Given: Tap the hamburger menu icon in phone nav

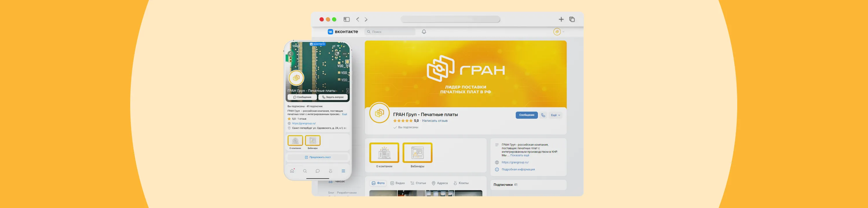Looking at the screenshot, I should click(x=343, y=171).
